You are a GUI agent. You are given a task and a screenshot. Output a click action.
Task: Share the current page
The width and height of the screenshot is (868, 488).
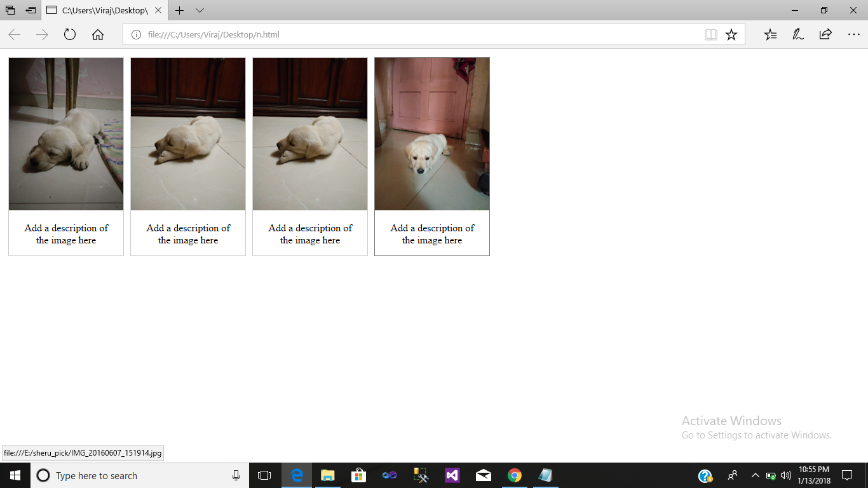coord(824,34)
